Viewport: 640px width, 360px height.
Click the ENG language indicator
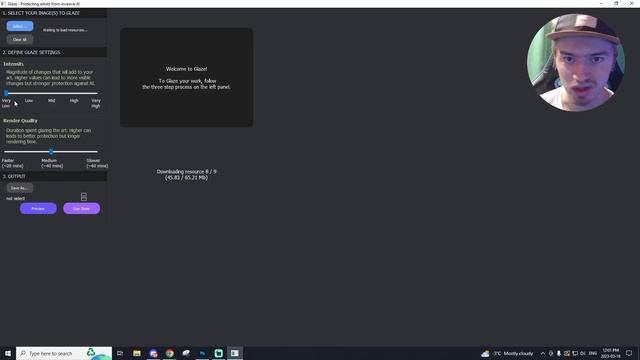coord(593,353)
